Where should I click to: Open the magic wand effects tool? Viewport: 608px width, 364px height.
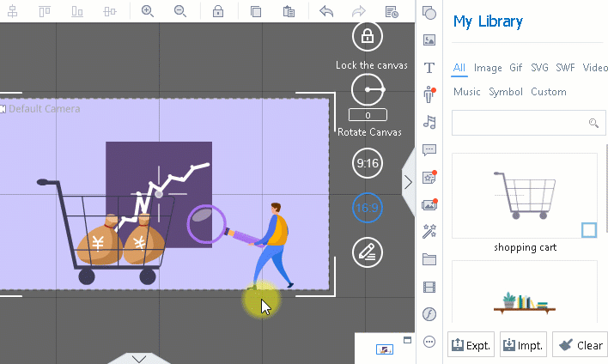pos(429,232)
